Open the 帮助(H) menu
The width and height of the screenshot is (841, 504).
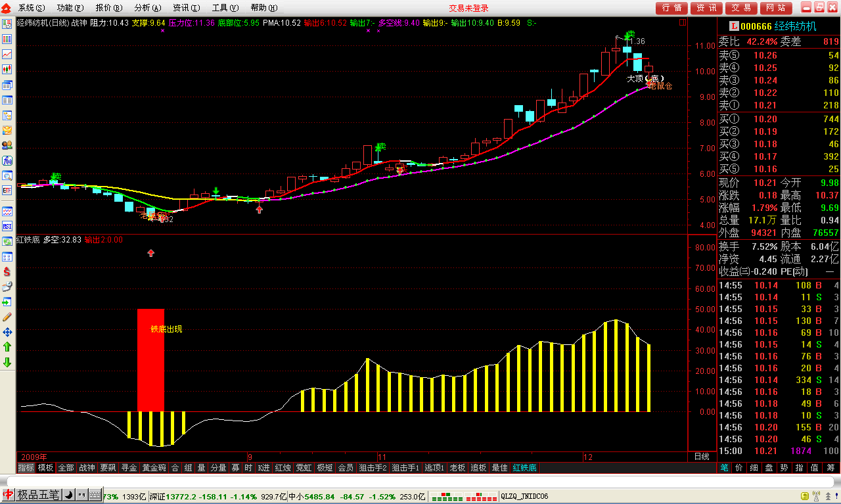click(x=264, y=8)
